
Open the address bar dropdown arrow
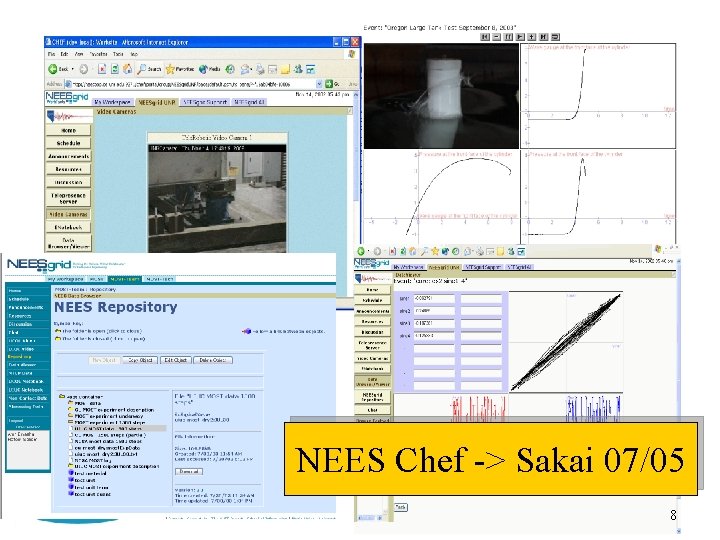point(319,84)
